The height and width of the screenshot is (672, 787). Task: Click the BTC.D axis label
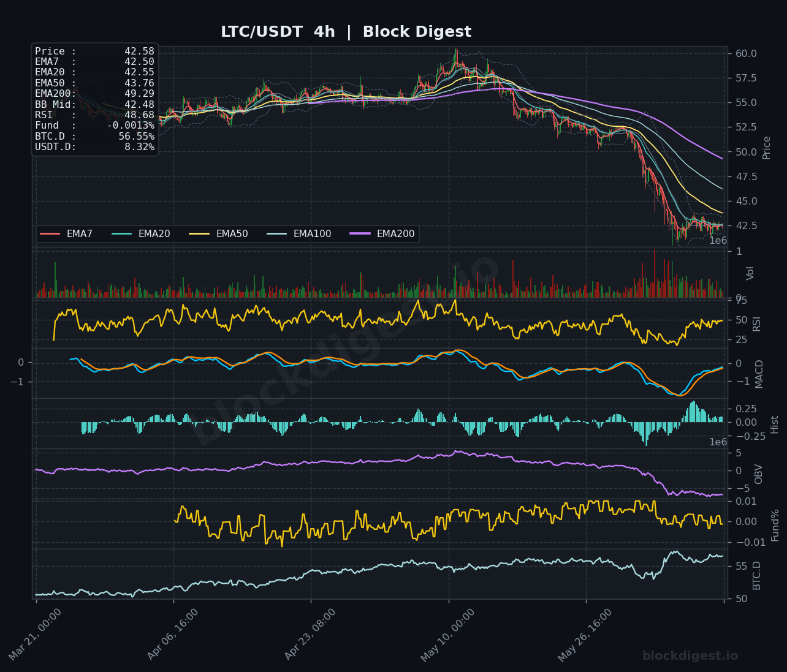point(757,575)
